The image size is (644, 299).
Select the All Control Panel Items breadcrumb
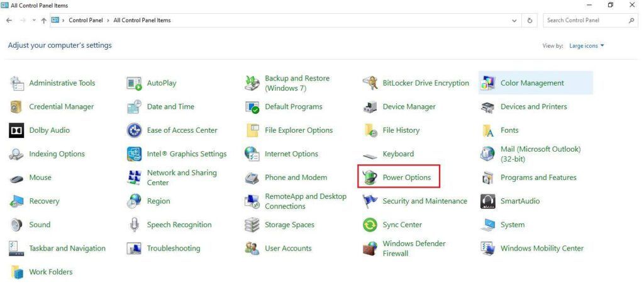click(142, 20)
